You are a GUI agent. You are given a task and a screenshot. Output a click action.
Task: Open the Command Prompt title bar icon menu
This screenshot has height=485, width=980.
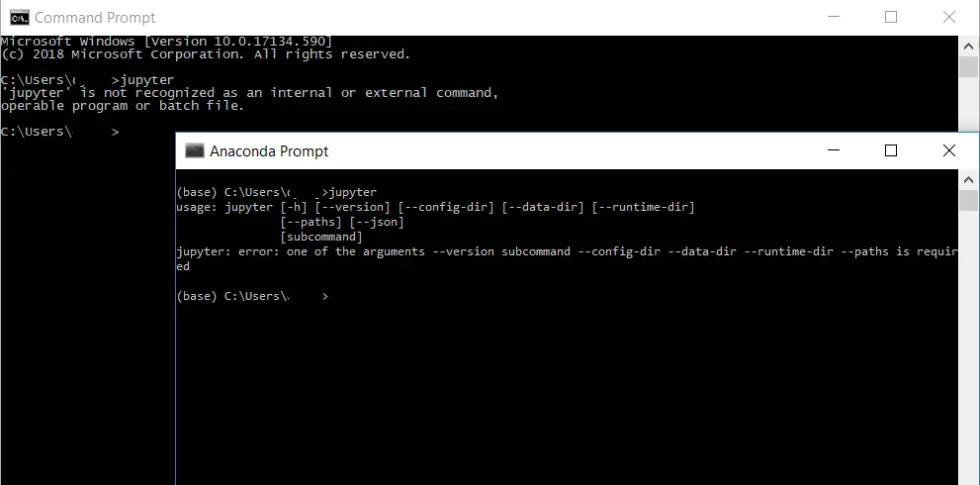(20, 18)
